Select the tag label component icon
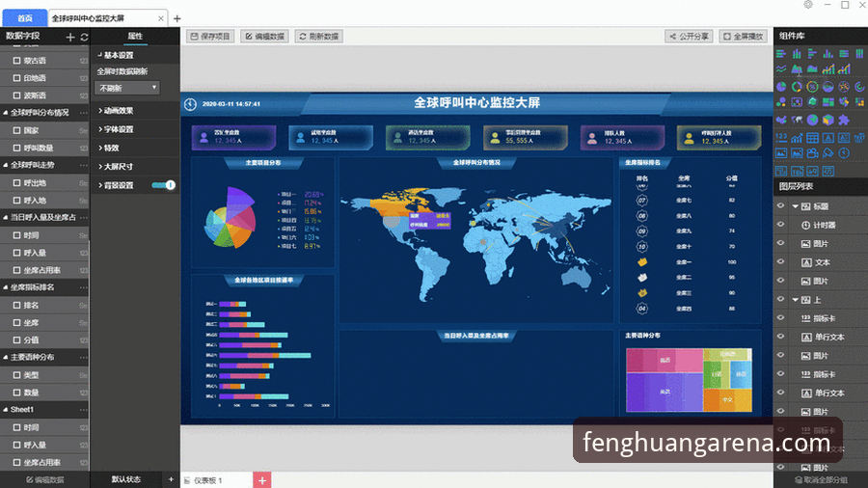The width and height of the screenshot is (868, 488). 827,152
